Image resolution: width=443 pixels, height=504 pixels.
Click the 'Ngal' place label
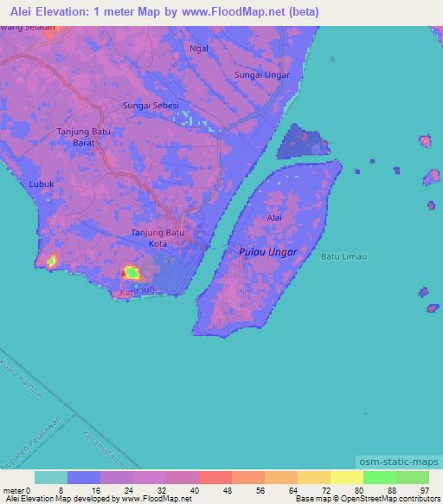coord(199,48)
